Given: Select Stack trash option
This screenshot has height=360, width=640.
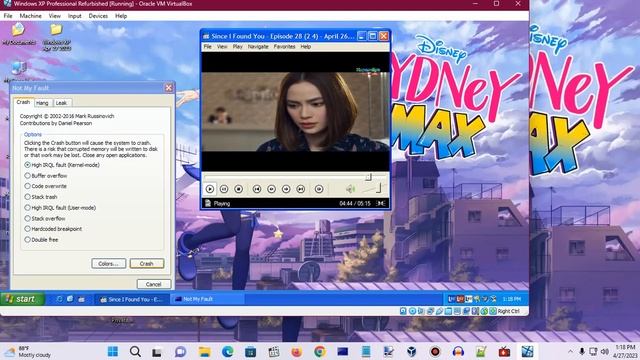Looking at the screenshot, I should click(41, 197).
